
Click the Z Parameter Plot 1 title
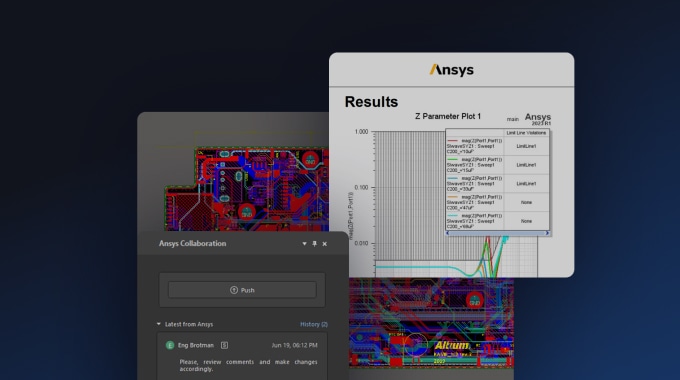tap(448, 116)
